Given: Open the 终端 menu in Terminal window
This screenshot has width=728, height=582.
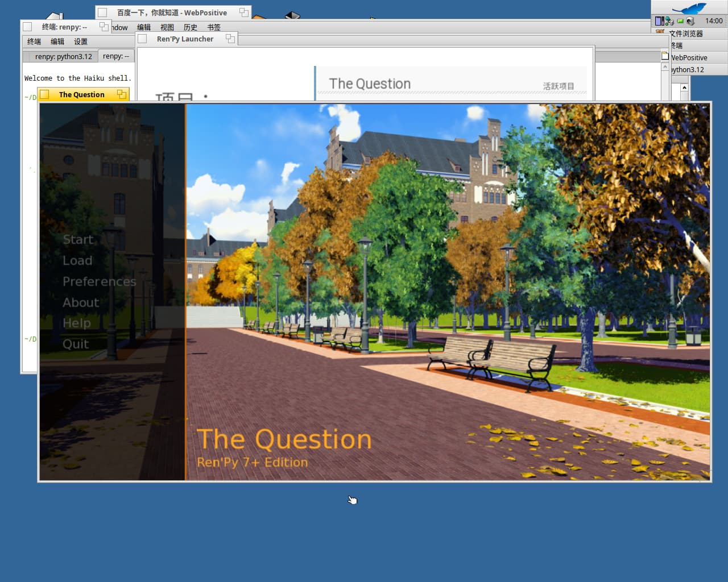Looking at the screenshot, I should point(34,41).
